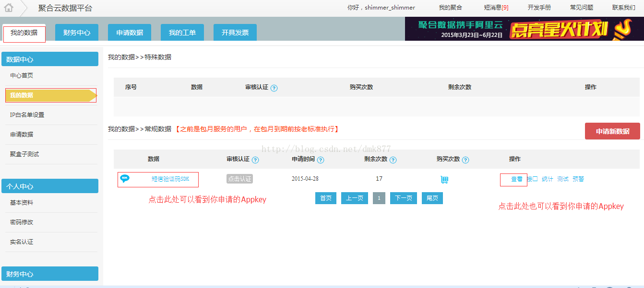The height and width of the screenshot is (288, 644).
Task: Select 密码修改 under 个人中心
Action: 22,222
